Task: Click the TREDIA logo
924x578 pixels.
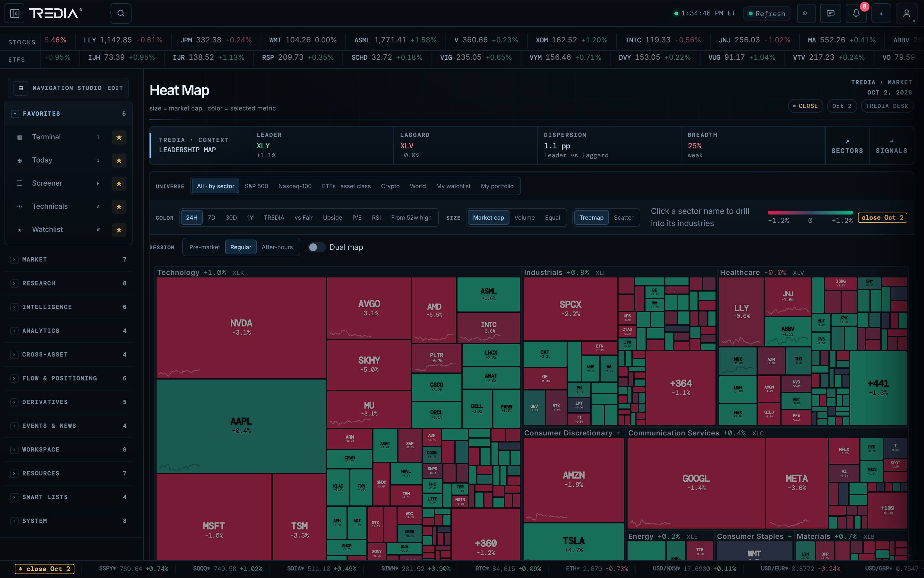Action: [x=56, y=13]
